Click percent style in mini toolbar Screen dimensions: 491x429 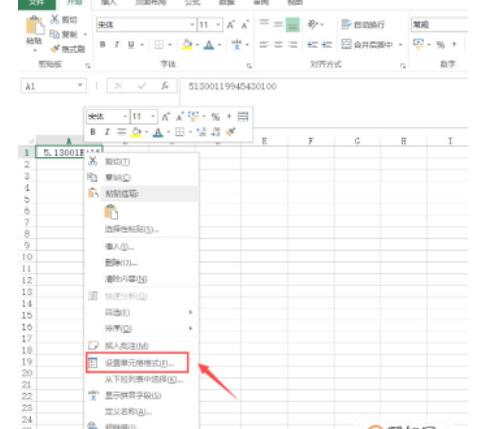pyautogui.click(x=216, y=117)
